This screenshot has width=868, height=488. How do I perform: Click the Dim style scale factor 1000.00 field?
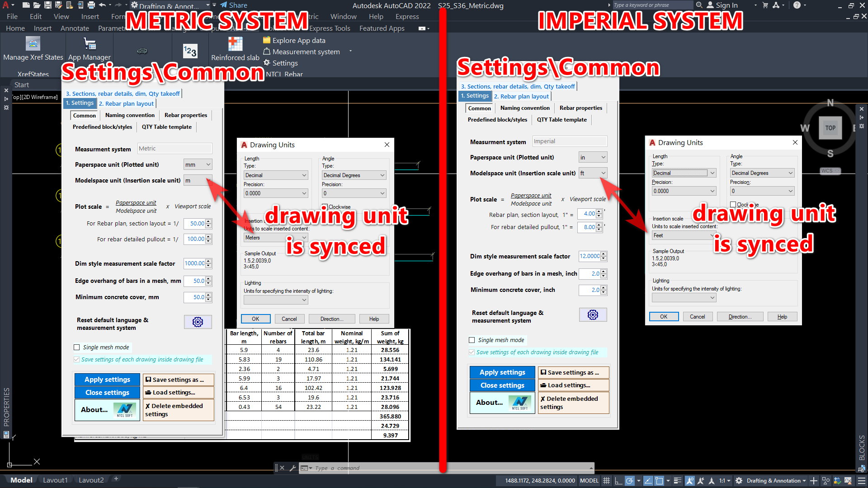click(x=194, y=263)
